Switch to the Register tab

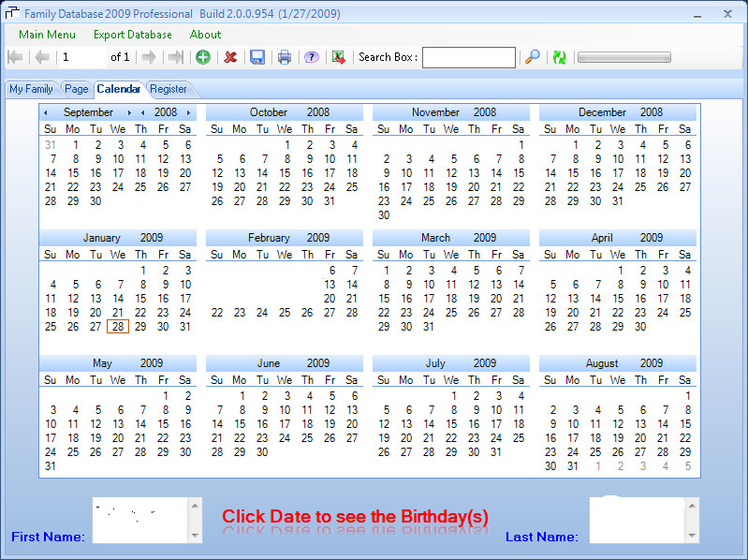click(x=169, y=89)
